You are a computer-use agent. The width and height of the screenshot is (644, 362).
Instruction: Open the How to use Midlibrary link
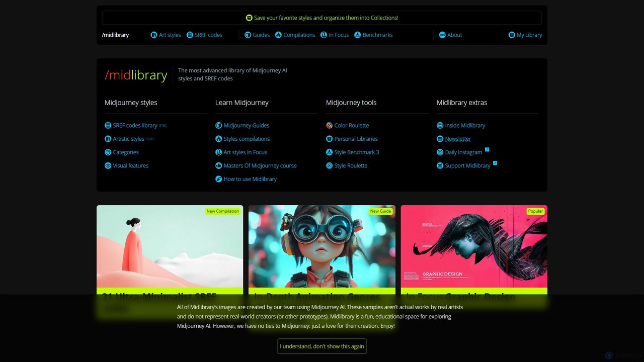coord(250,179)
